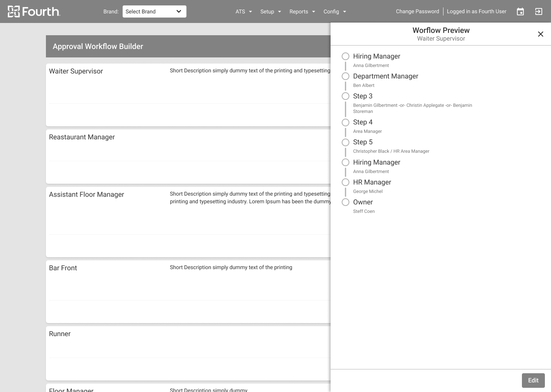Viewport: 551px width, 392px height.
Task: Expand the Setup menu
Action: [270, 11]
